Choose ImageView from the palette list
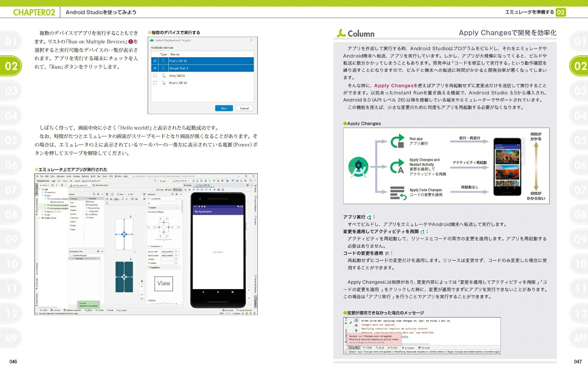 pyautogui.click(x=92, y=205)
